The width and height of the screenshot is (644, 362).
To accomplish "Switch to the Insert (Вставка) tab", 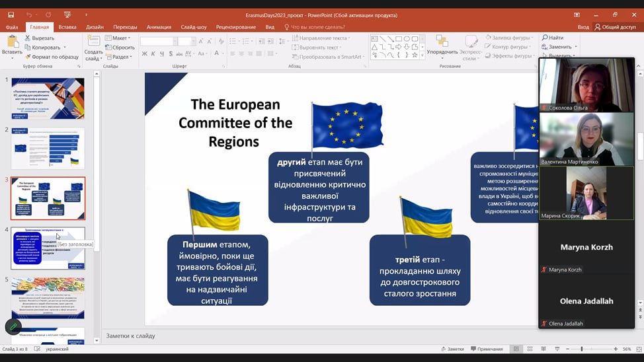I will (x=67, y=27).
